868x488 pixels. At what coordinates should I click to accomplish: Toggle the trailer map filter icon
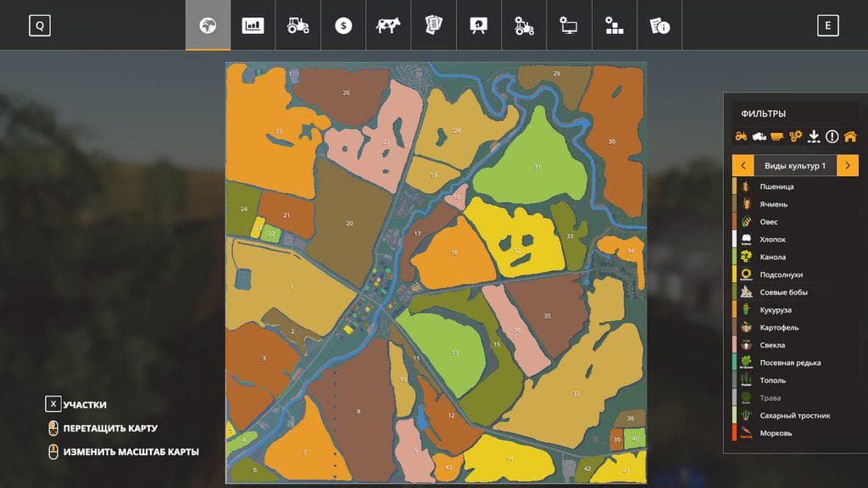777,136
